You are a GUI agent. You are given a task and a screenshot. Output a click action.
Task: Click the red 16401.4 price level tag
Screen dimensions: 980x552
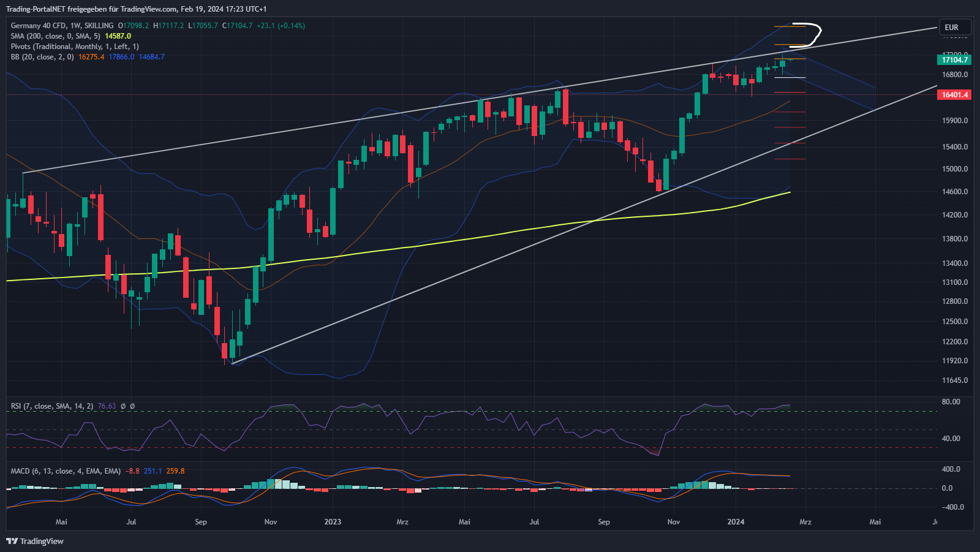pyautogui.click(x=954, y=95)
